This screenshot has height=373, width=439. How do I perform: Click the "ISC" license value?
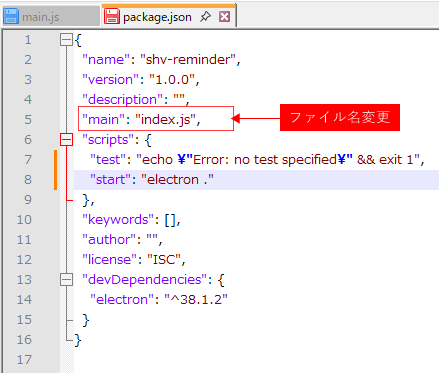[x=164, y=260]
